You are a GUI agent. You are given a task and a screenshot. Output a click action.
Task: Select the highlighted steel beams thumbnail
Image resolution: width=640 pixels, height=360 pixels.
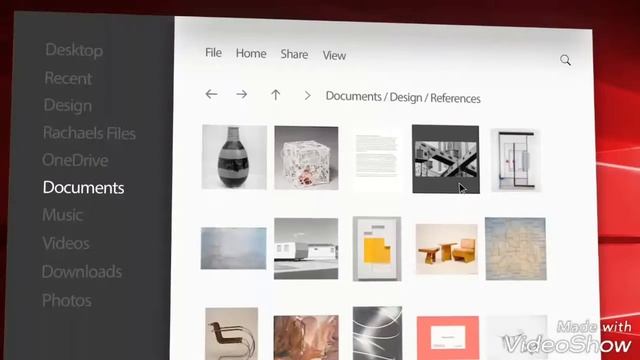[x=446, y=159]
